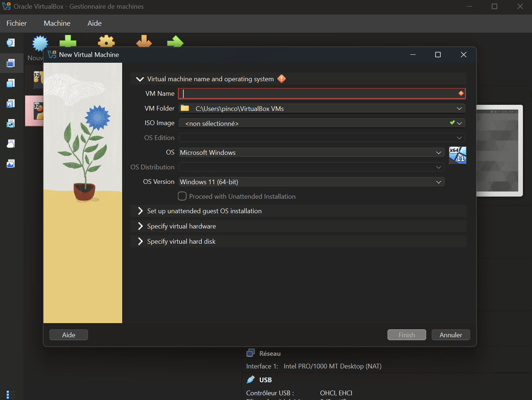Click the OHCI, EHCI value text

point(336,393)
